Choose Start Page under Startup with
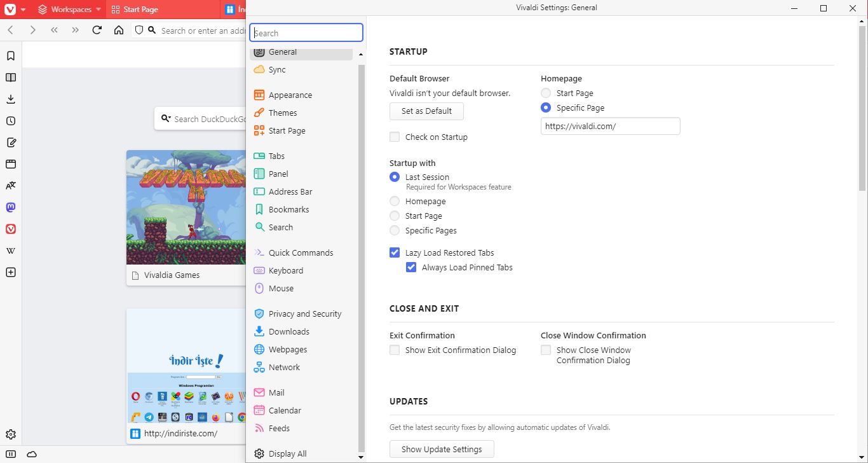The height and width of the screenshot is (463, 868). point(395,216)
